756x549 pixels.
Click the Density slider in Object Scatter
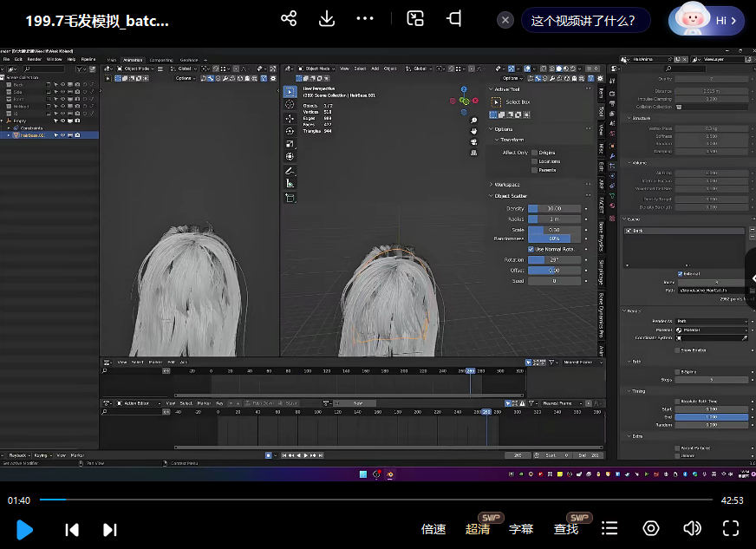553,208
